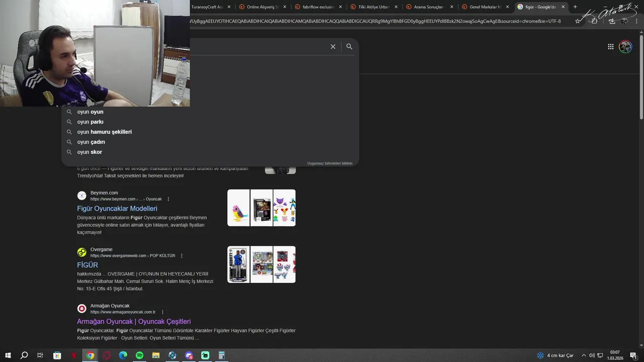Click the Overgame site favicon
The image size is (644, 362).
tap(82, 252)
